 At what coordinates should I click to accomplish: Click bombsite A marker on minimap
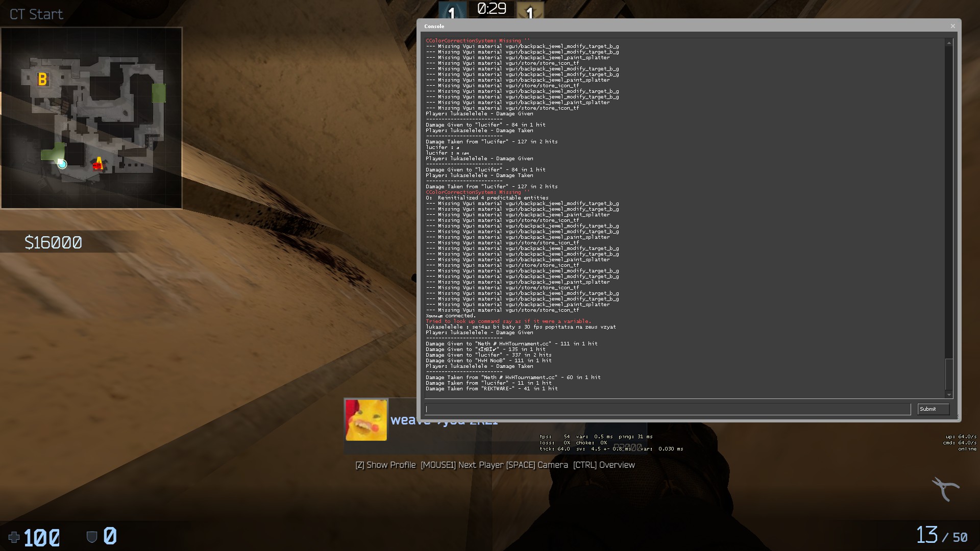[98, 163]
